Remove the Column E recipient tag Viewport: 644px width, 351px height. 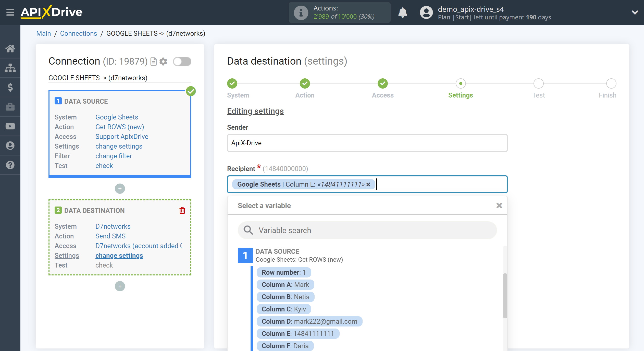point(368,185)
